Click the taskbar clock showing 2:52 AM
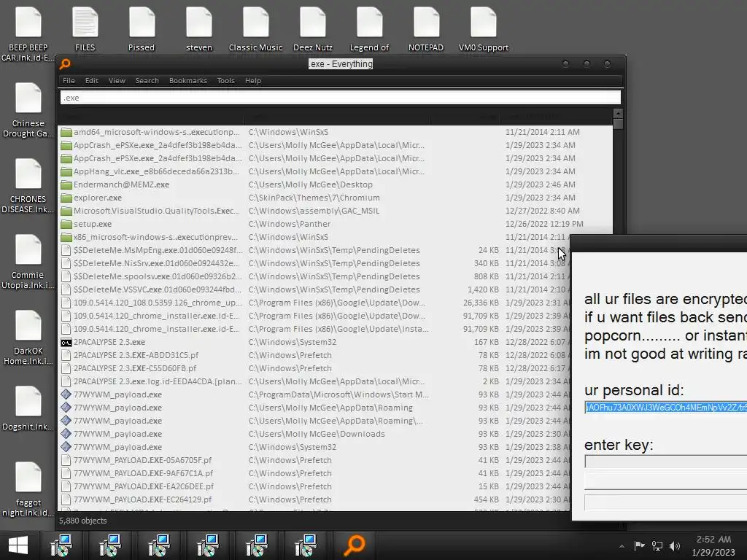 713,545
